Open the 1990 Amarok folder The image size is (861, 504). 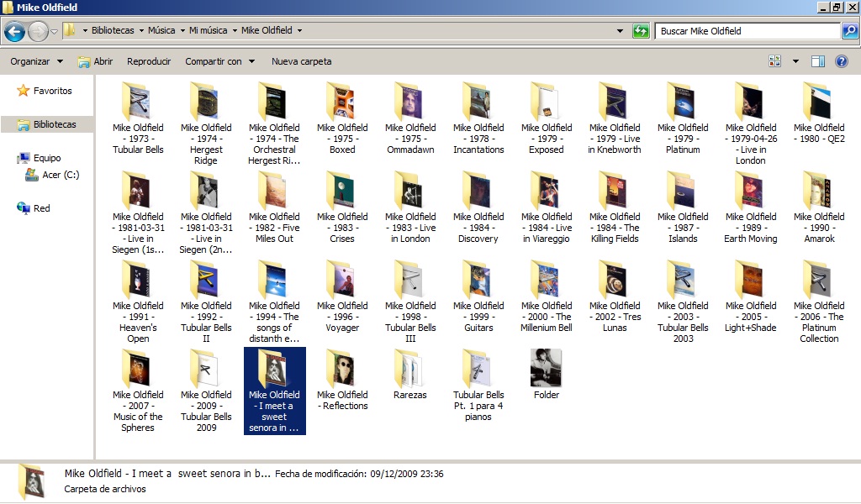819,207
